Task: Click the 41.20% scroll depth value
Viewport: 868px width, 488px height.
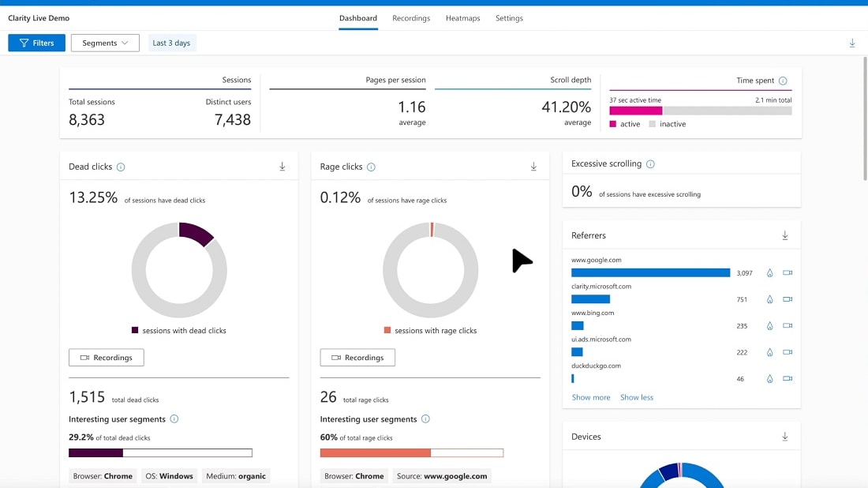Action: (567, 107)
